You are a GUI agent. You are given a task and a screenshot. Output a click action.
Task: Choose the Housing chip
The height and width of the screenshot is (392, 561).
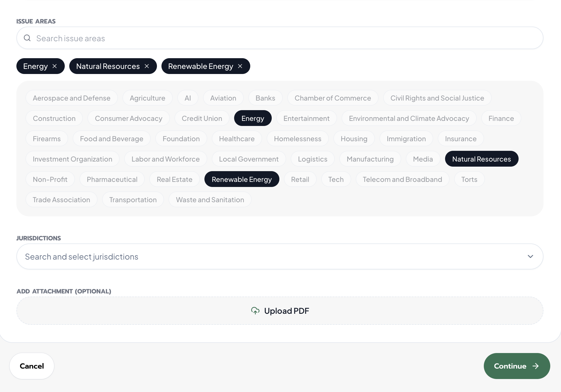click(354, 138)
